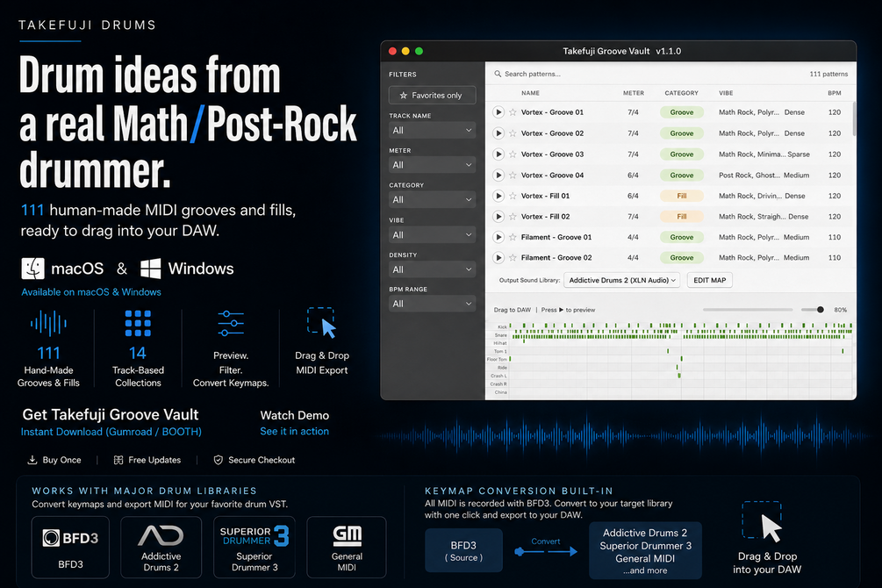
Task: Click the Free Updates icon
Action: (118, 460)
